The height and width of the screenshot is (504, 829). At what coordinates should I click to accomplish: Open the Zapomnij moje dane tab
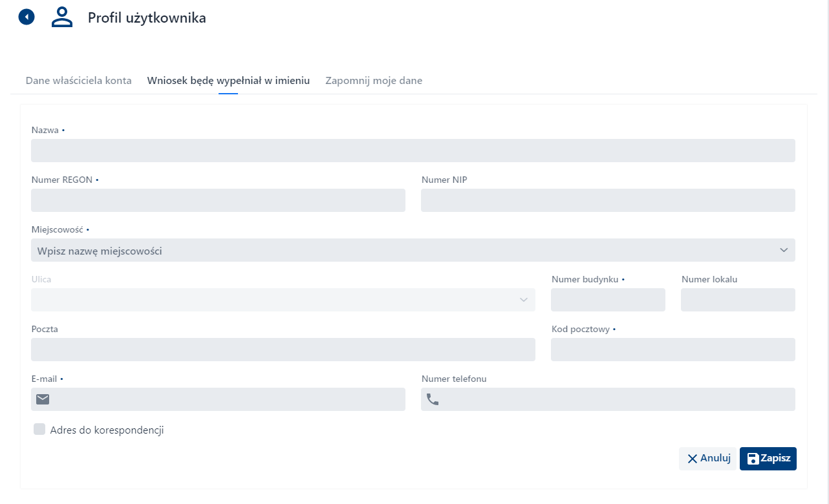374,81
